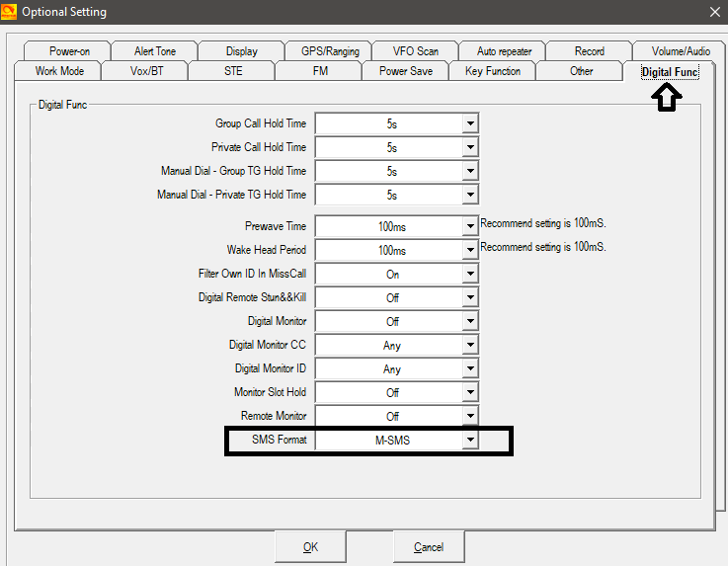This screenshot has width=728, height=566.
Task: Click the Cancel button
Action: pos(429,546)
